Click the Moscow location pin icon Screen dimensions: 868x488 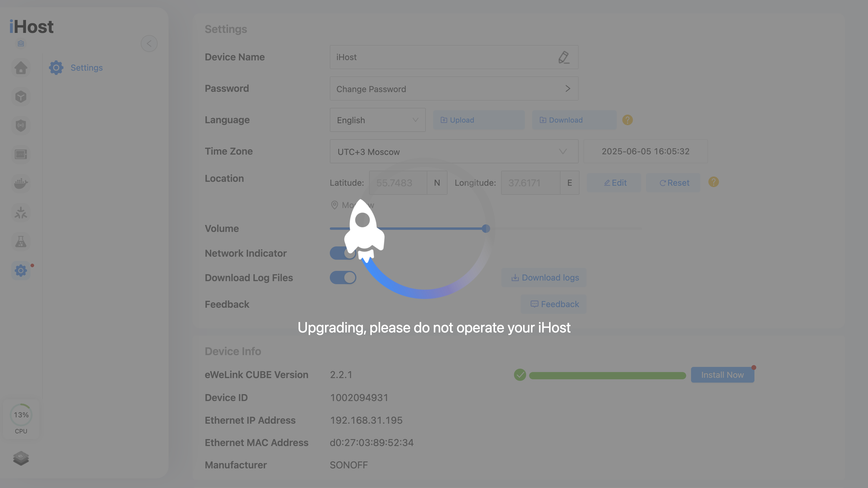(334, 205)
